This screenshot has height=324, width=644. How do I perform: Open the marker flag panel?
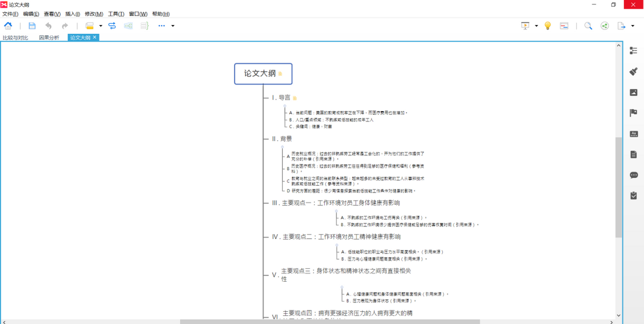coord(633,113)
